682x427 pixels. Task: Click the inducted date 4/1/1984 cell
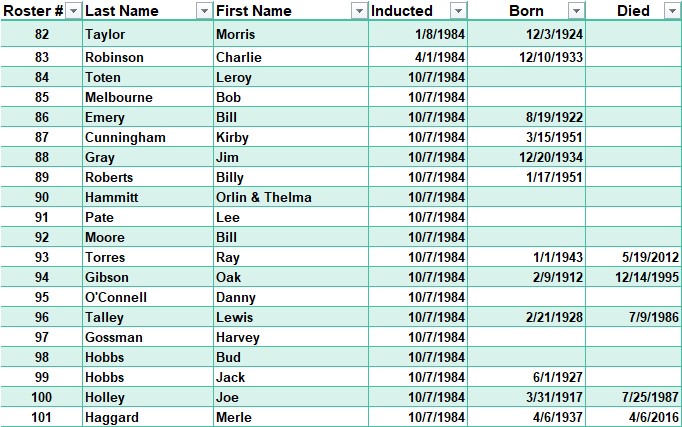click(418, 57)
